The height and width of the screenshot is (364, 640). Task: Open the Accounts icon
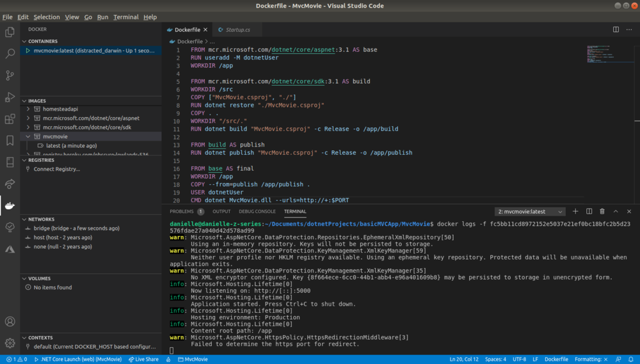pos(10,322)
